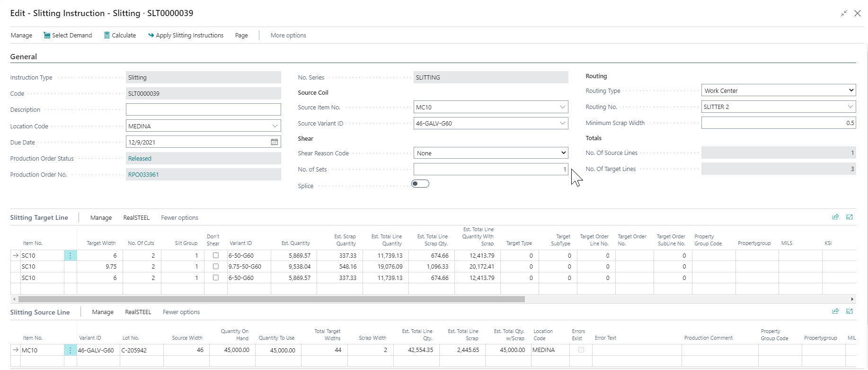Click the Select Demand icon

click(47, 35)
